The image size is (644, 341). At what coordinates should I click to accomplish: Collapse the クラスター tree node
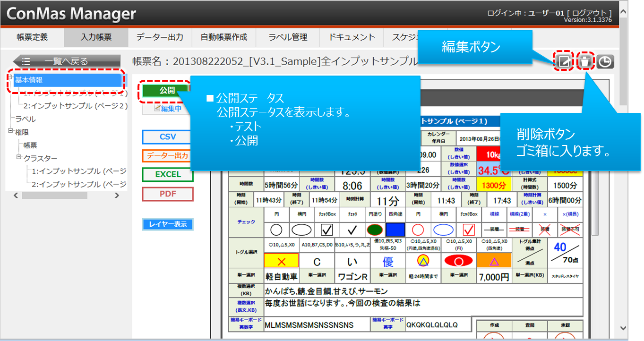19,157
